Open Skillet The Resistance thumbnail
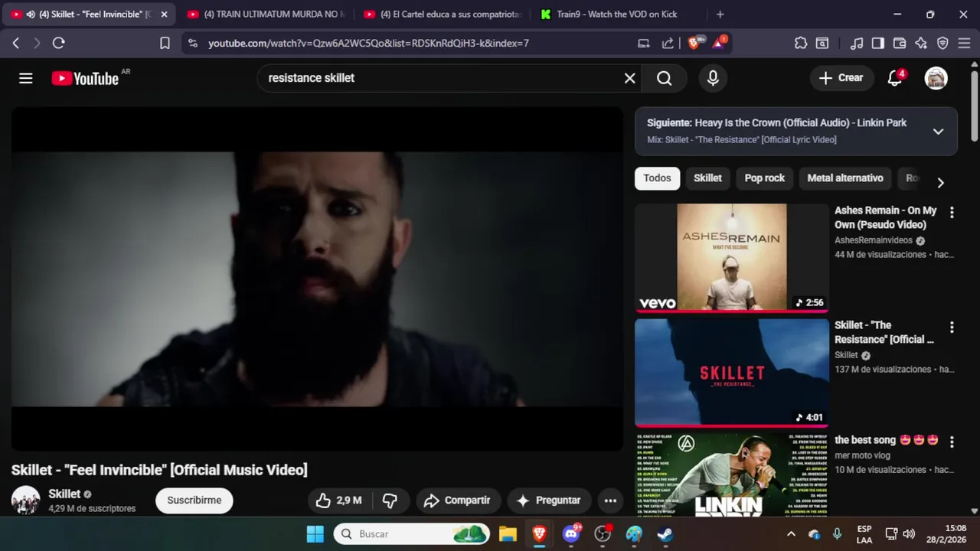 (731, 372)
